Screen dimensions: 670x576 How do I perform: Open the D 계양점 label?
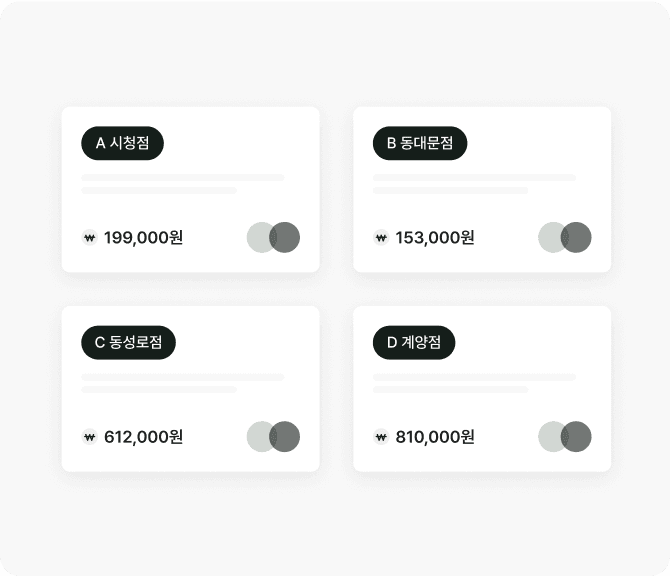[x=414, y=343]
